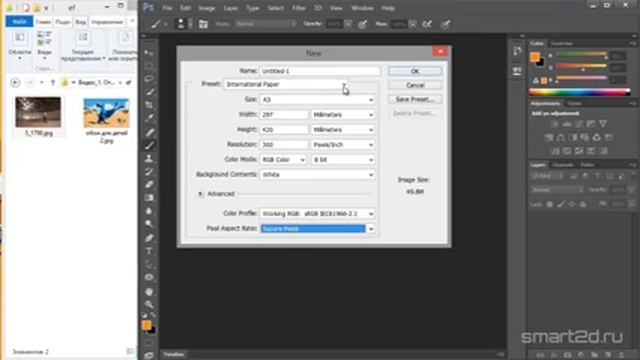Image resolution: width=640 pixels, height=360 pixels.
Task: Toggle airbrush-style build-up icon in options bar
Action: coord(427,24)
